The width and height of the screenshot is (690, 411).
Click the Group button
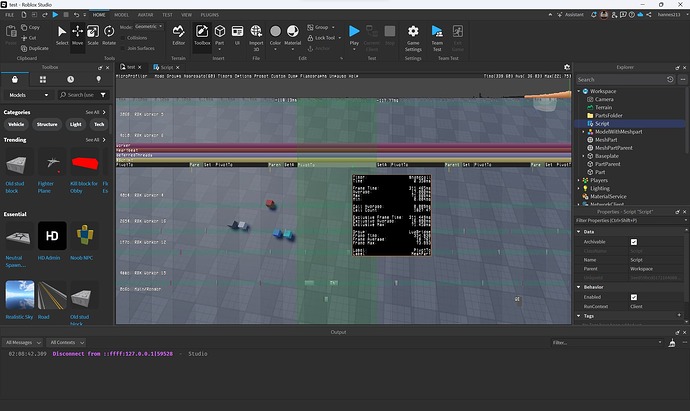[x=321, y=27]
